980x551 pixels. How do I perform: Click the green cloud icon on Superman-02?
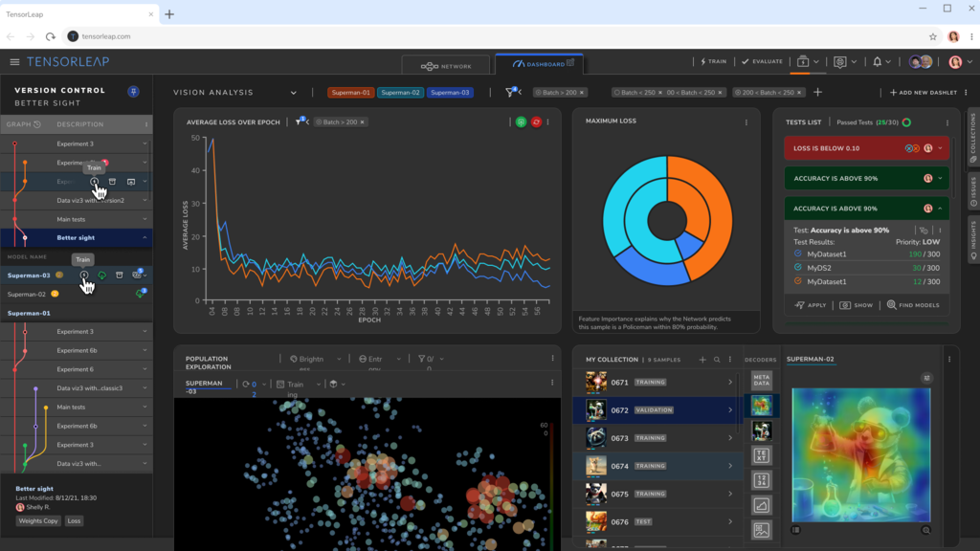[141, 293]
